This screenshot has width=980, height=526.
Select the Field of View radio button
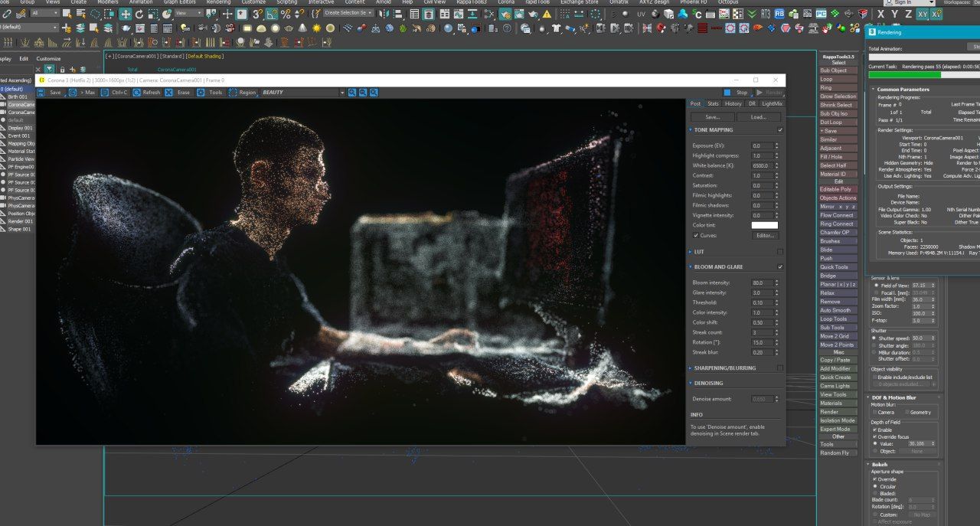pos(877,285)
